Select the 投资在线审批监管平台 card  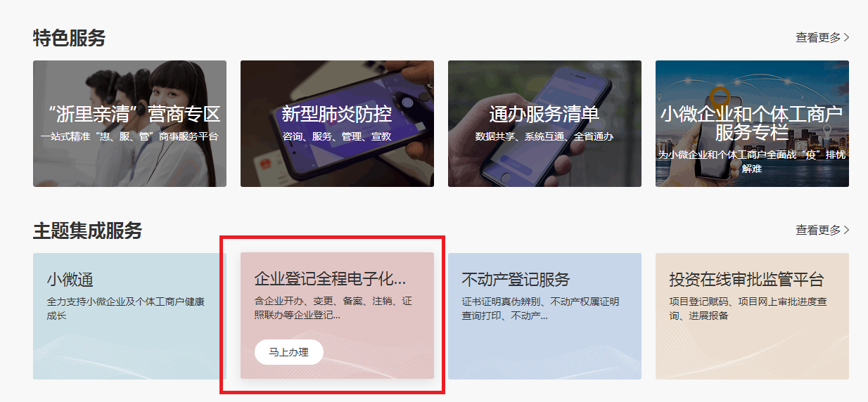point(752,316)
